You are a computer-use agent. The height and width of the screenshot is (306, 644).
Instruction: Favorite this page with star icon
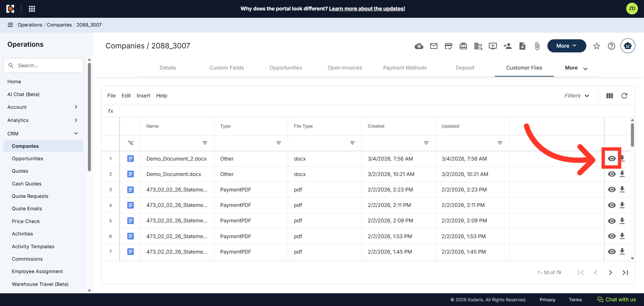(596, 46)
